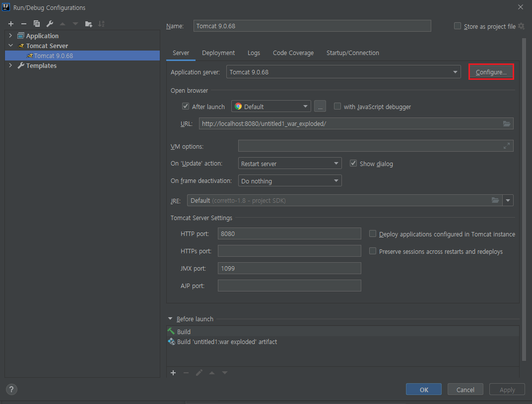Collapse the Before launch section
The height and width of the screenshot is (404, 532).
170,319
